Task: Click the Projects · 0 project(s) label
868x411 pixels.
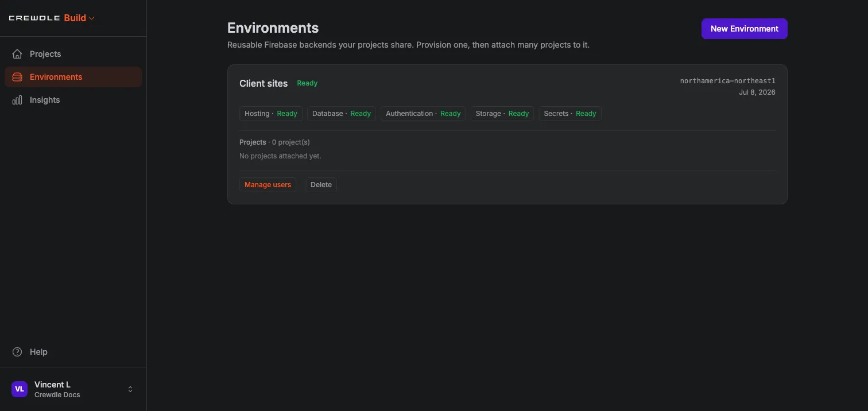Action: tap(274, 142)
